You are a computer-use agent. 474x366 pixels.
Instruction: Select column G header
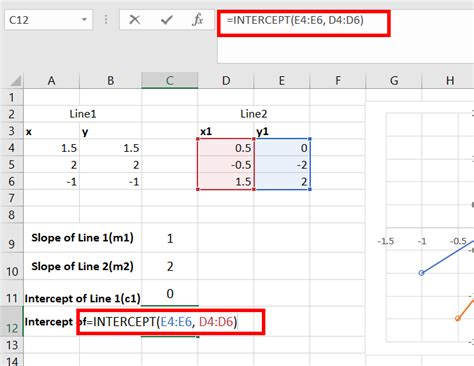(394, 81)
